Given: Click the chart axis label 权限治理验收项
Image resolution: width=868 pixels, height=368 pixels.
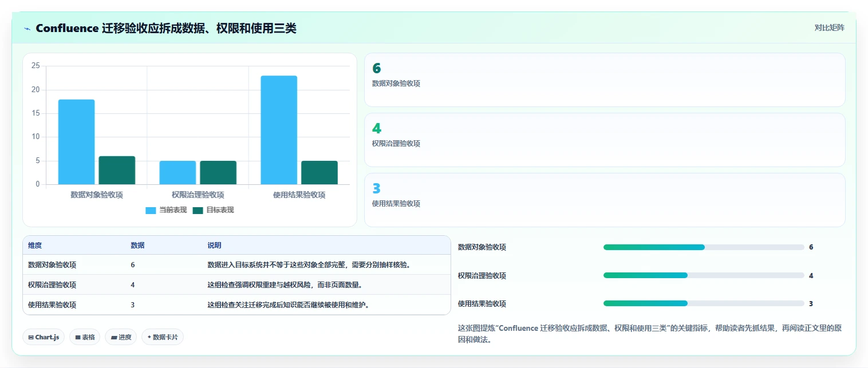Looking at the screenshot, I should click(198, 195).
